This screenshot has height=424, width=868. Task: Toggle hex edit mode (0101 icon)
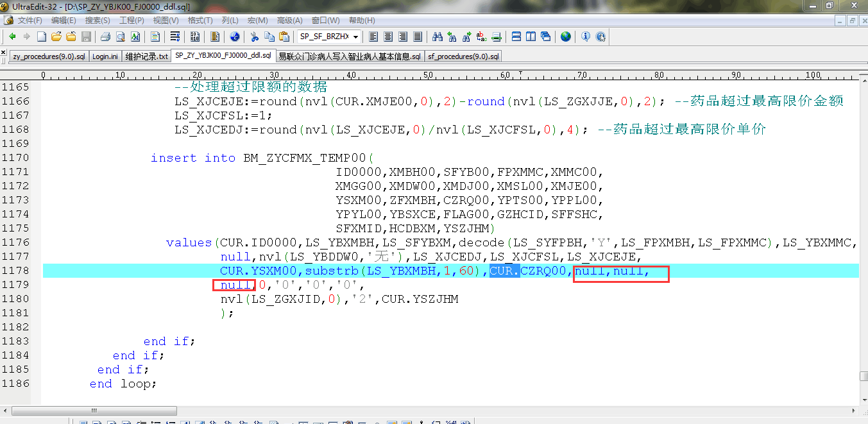[x=196, y=37]
